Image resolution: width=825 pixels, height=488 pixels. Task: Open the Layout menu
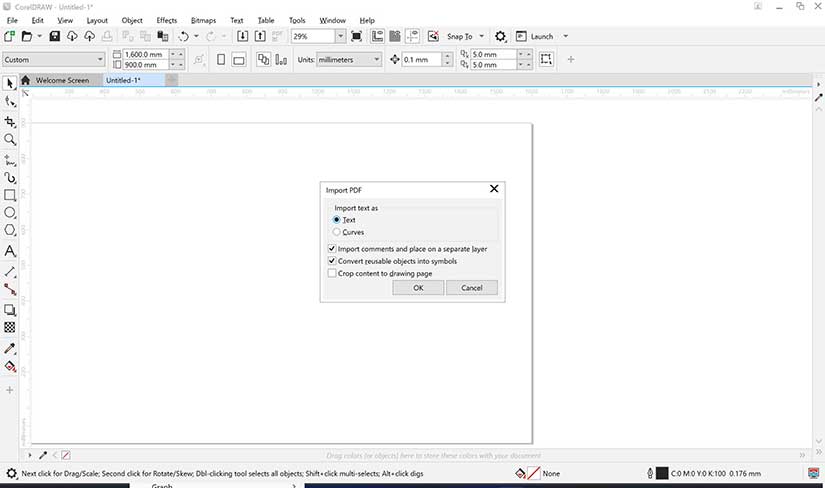tap(97, 20)
